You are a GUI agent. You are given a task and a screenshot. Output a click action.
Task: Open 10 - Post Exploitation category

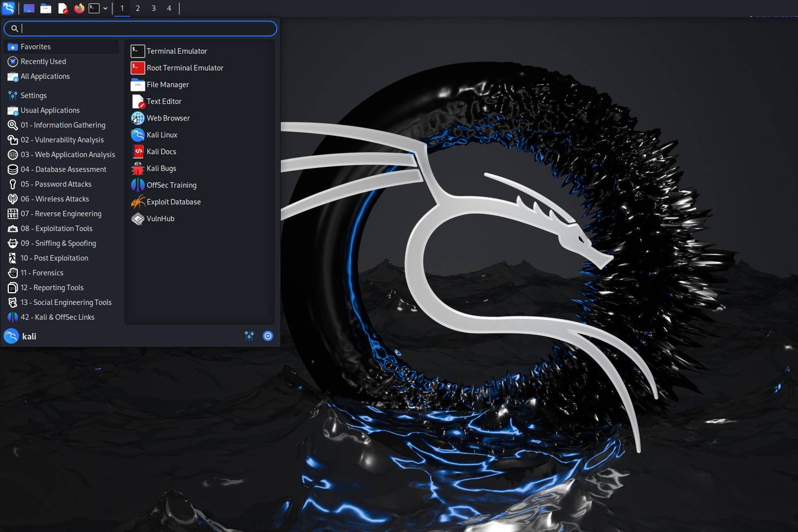tap(61, 258)
